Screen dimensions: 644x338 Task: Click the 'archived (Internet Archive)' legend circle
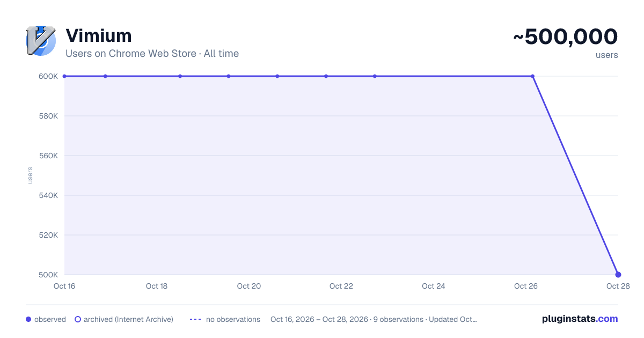coord(78,319)
